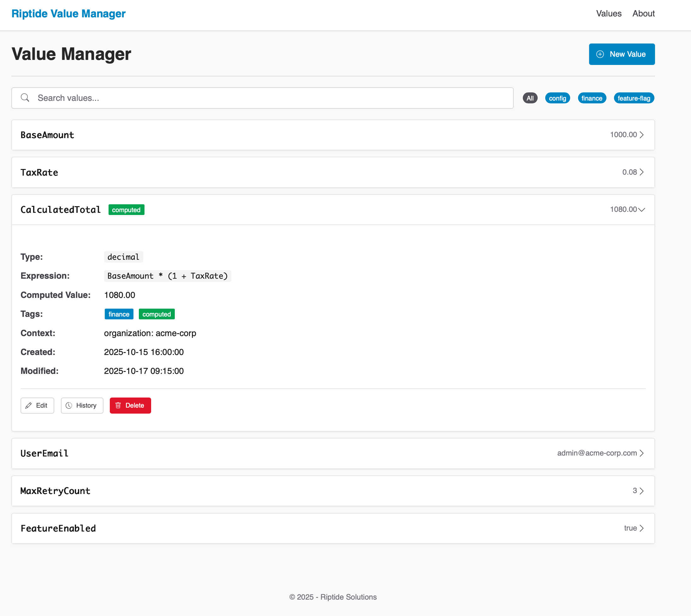Viewport: 691px width, 616px height.
Task: Open the Values nav item
Action: 609,14
